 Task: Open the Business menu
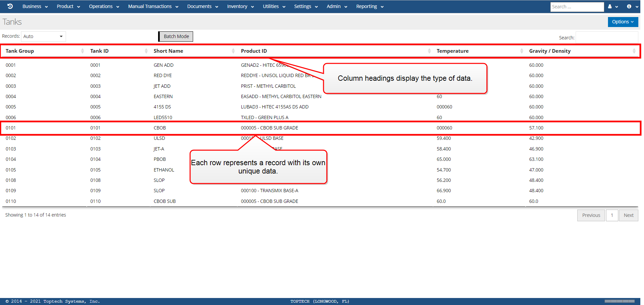[35, 6]
